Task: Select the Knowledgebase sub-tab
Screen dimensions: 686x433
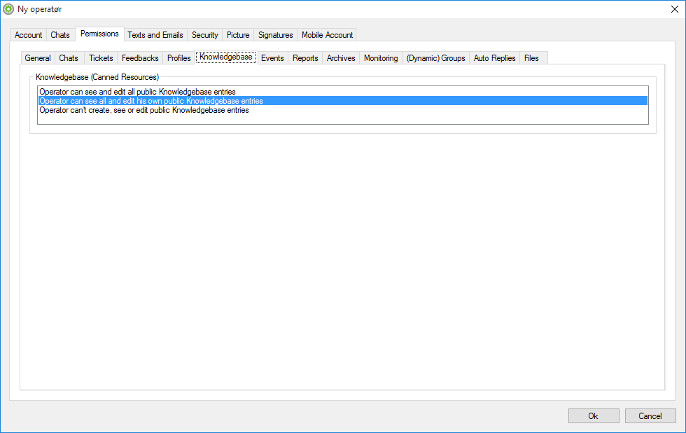Action: [x=226, y=57]
